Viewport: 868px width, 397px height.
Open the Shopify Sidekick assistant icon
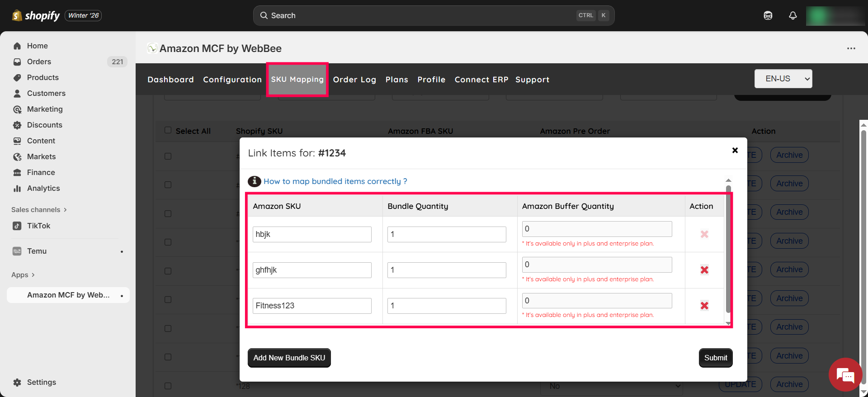point(768,15)
